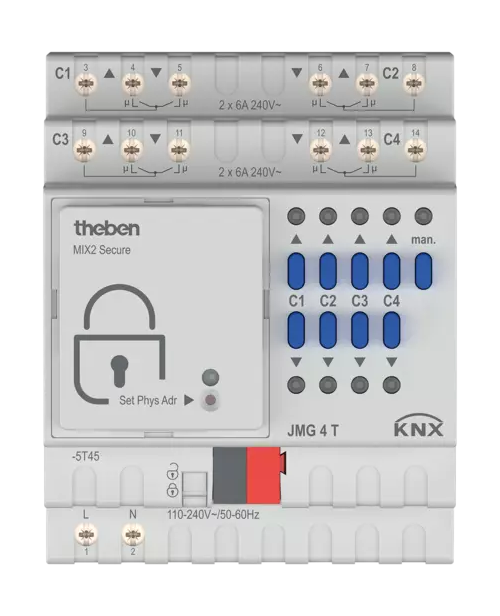500x616 pixels.
Task: Click the status LED below C2 down arrow
Action: point(328,385)
